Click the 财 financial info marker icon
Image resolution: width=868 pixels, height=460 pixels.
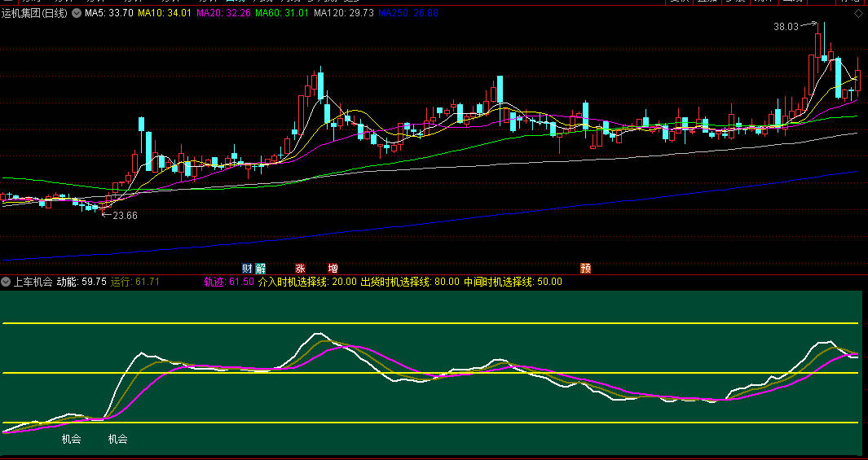(x=247, y=268)
